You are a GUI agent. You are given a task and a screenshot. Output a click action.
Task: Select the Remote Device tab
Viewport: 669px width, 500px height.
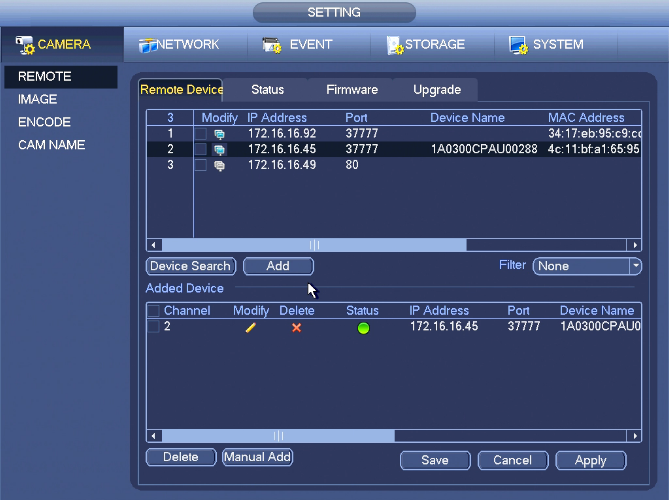tap(181, 90)
